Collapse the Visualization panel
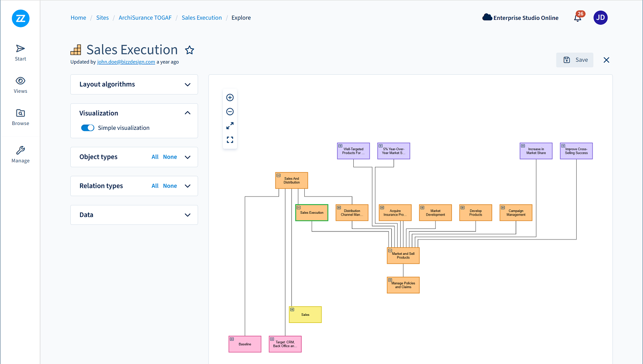Viewport: 643px width, 364px height. 188,113
